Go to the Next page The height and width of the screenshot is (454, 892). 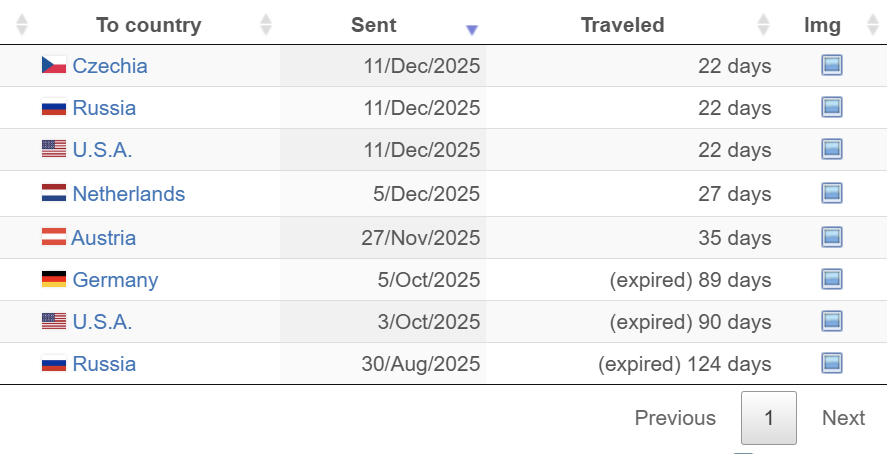(843, 418)
